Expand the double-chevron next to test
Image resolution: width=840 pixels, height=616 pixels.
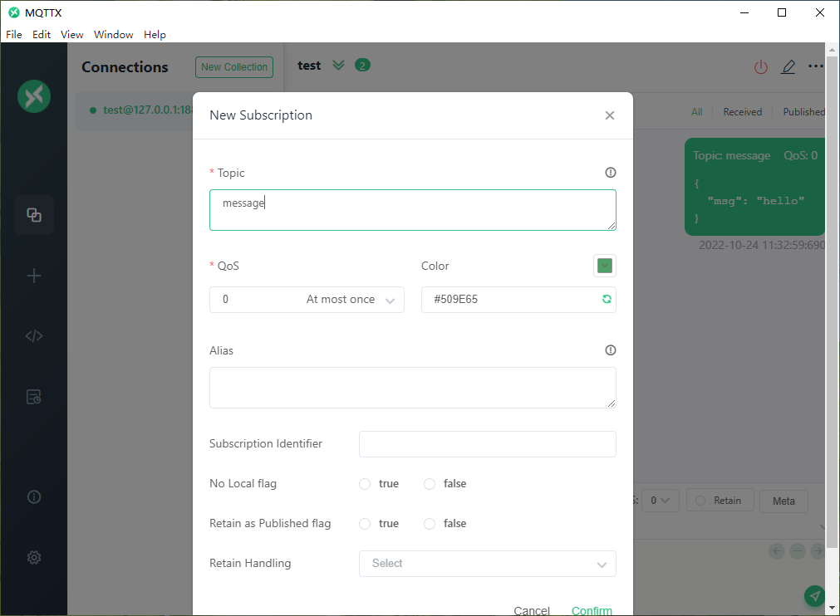[x=338, y=66]
